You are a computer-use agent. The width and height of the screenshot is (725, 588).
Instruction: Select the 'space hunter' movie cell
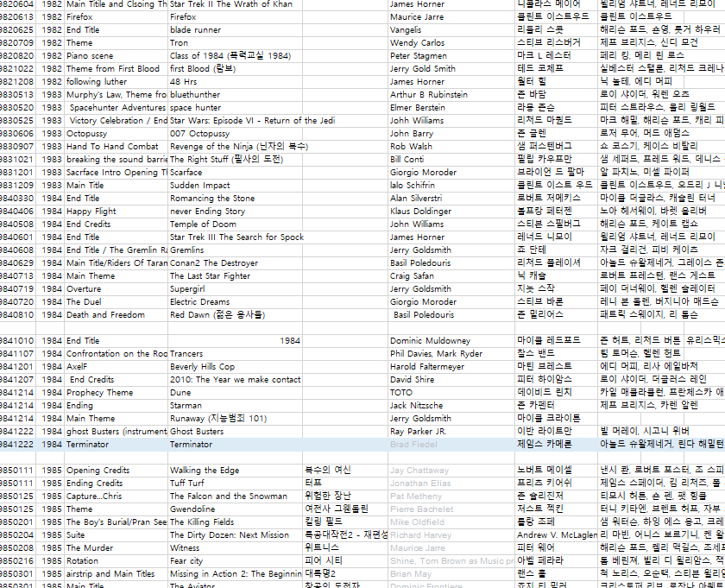(235, 108)
